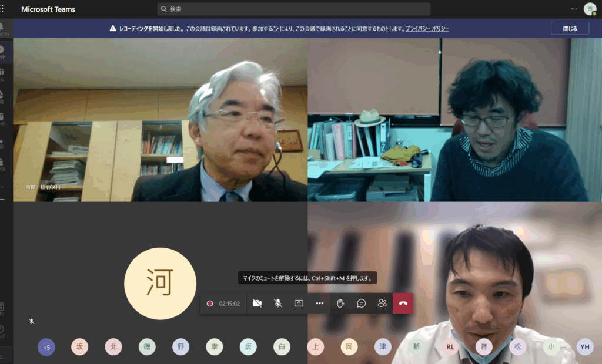Screen dimensions: 602x364
Task: Open the share screen tray
Action: point(299,304)
